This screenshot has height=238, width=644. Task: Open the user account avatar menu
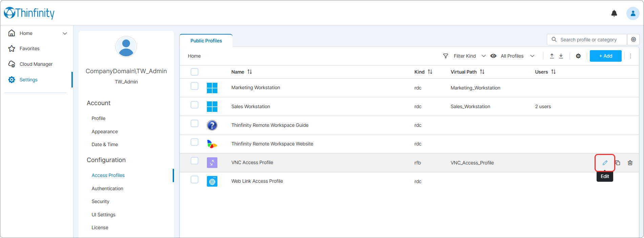point(632,13)
